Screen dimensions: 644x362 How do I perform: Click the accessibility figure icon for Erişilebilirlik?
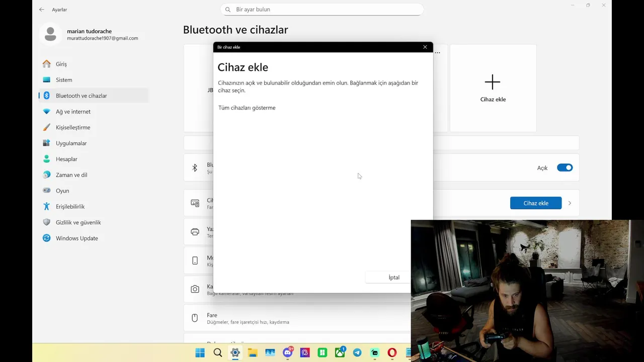click(x=47, y=207)
